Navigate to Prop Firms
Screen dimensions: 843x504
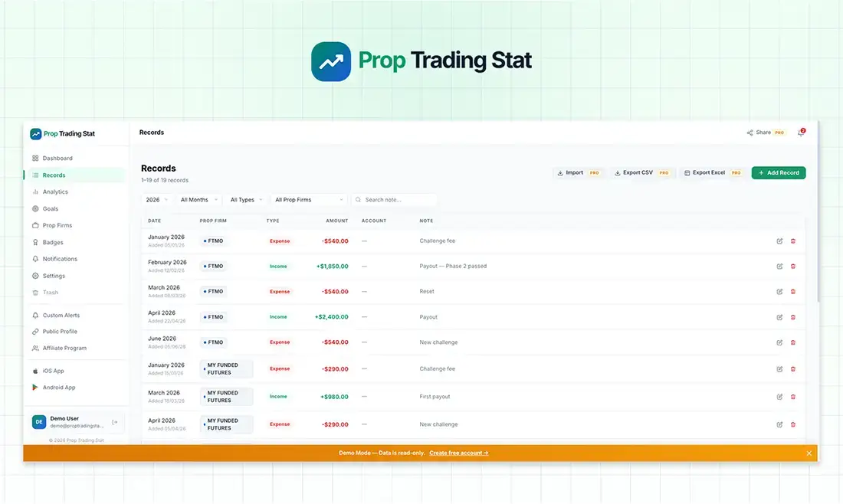tap(57, 225)
